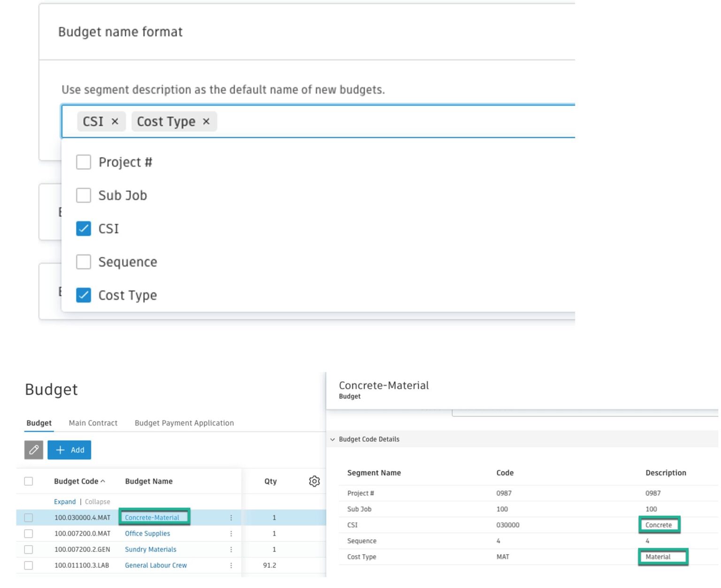Open the Sundry Materials budget link

[x=150, y=549]
